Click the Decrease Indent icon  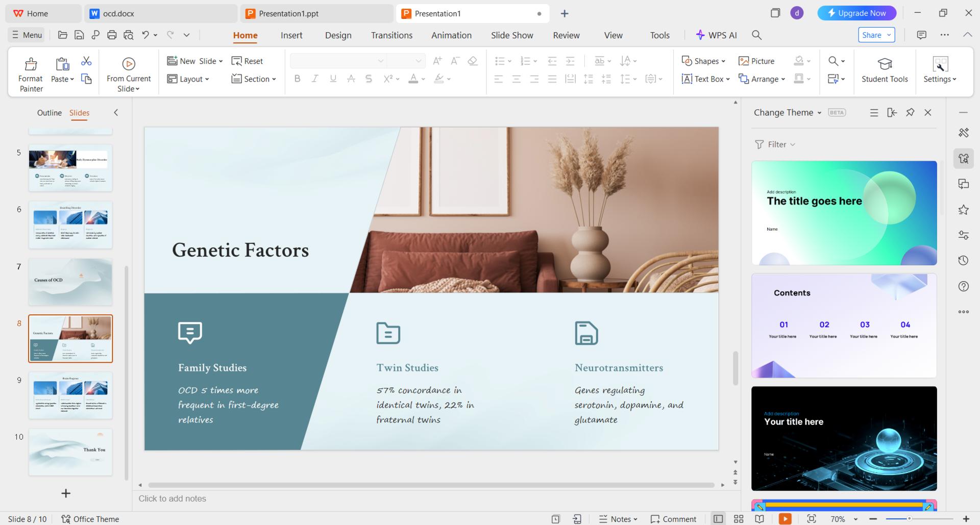pos(552,61)
